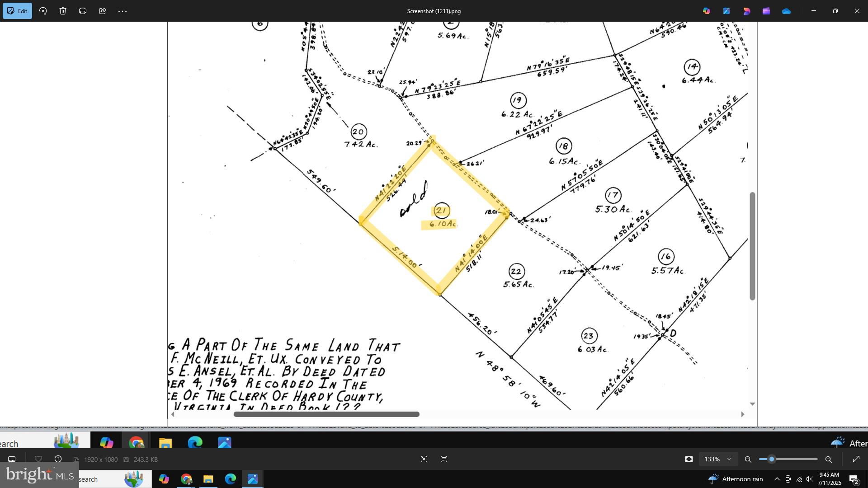868x488 pixels.
Task: Start a visual search on the image
Action: (x=424, y=459)
